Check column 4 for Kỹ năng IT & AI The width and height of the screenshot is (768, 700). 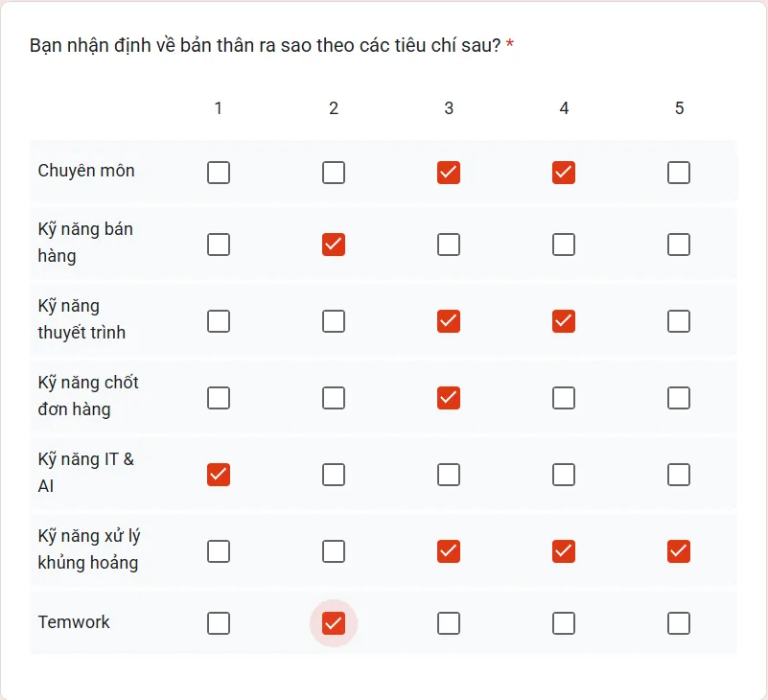tap(564, 475)
